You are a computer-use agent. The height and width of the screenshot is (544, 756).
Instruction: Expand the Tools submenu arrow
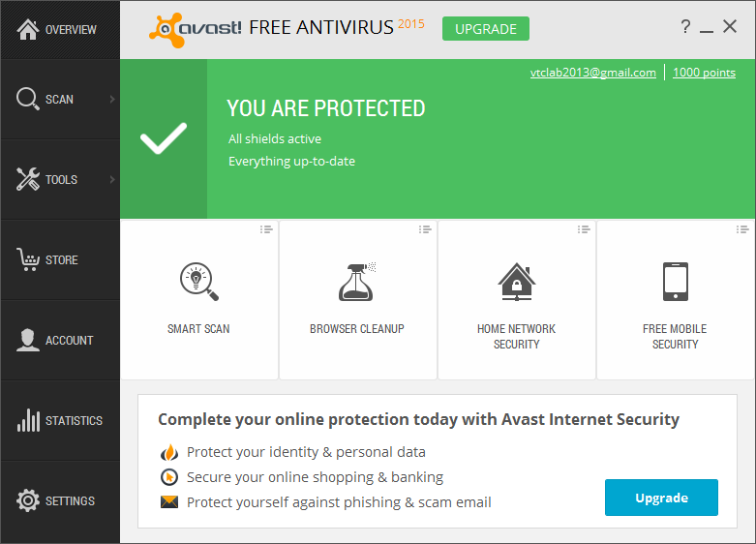(x=112, y=179)
